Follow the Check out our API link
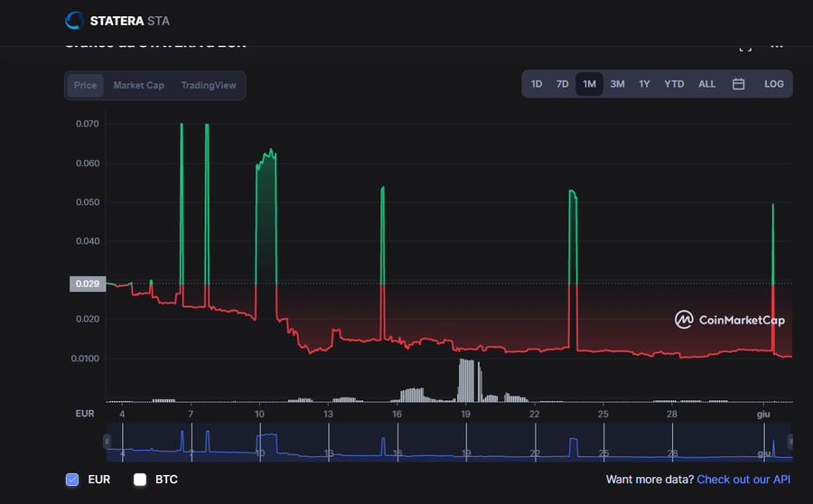 pos(743,480)
